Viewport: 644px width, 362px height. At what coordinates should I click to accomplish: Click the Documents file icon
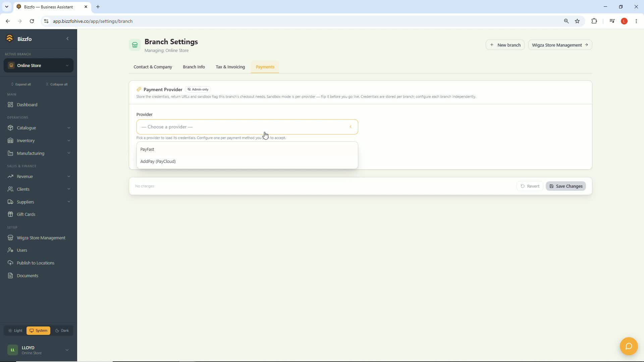pyautogui.click(x=10, y=276)
